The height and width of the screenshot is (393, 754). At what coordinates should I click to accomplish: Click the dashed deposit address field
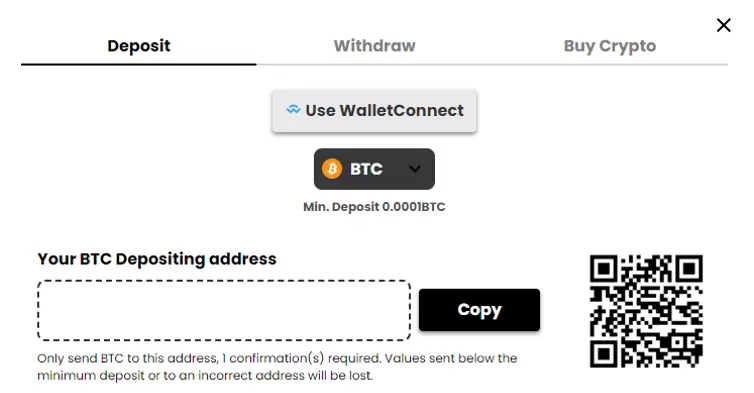click(x=224, y=310)
